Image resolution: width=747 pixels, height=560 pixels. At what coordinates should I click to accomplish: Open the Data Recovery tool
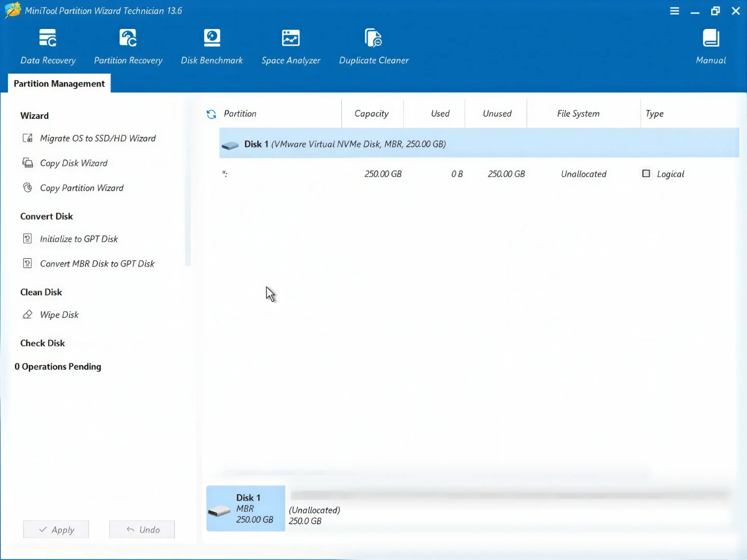tap(48, 47)
